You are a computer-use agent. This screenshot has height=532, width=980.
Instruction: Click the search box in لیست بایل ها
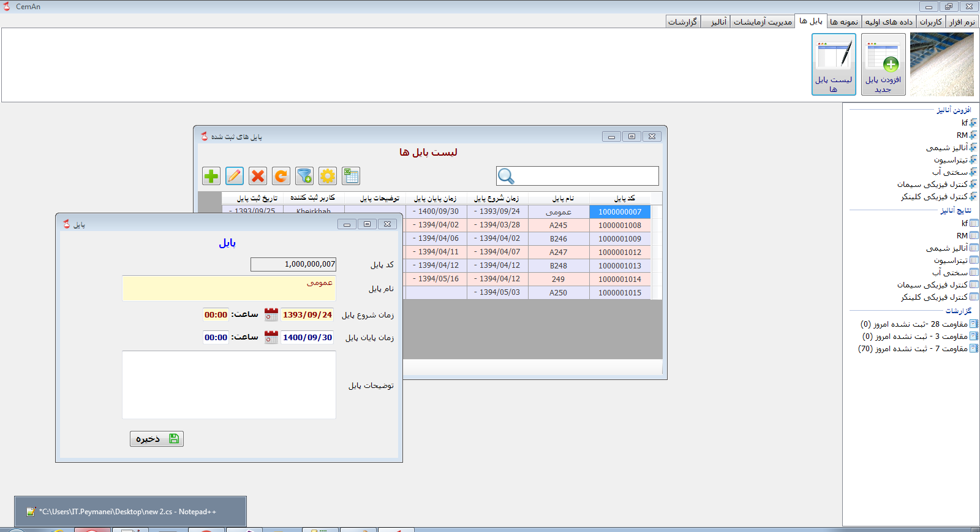(578, 176)
